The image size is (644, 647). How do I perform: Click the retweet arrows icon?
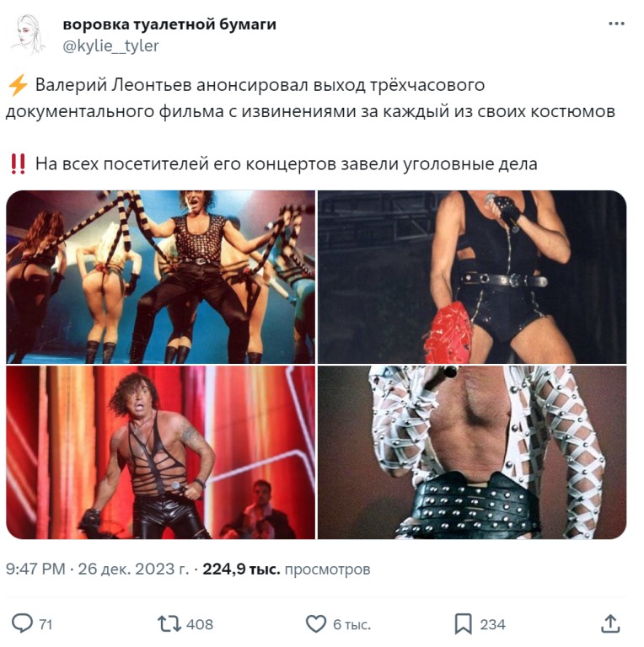point(169,624)
